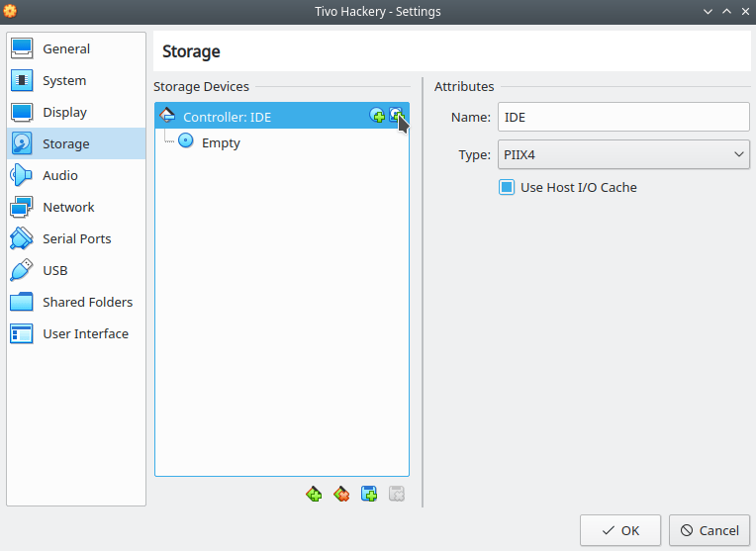Show the USB settings page
756x551 pixels.
pos(76,270)
